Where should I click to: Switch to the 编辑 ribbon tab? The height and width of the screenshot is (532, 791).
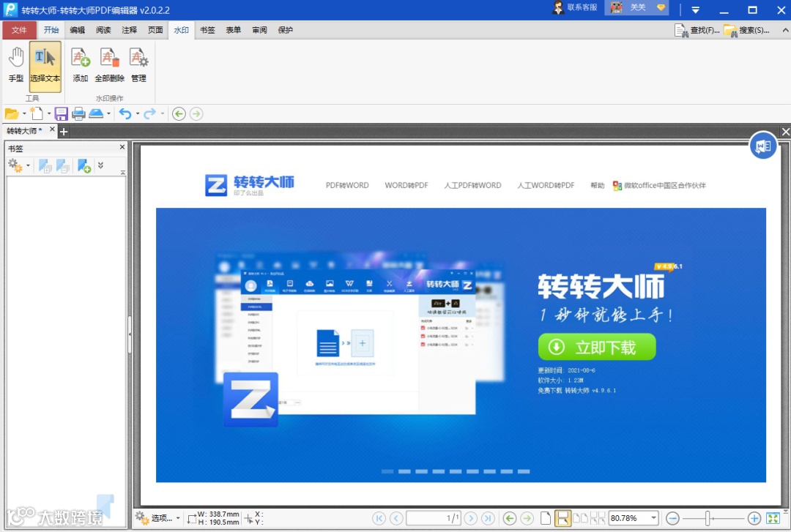[x=77, y=30]
